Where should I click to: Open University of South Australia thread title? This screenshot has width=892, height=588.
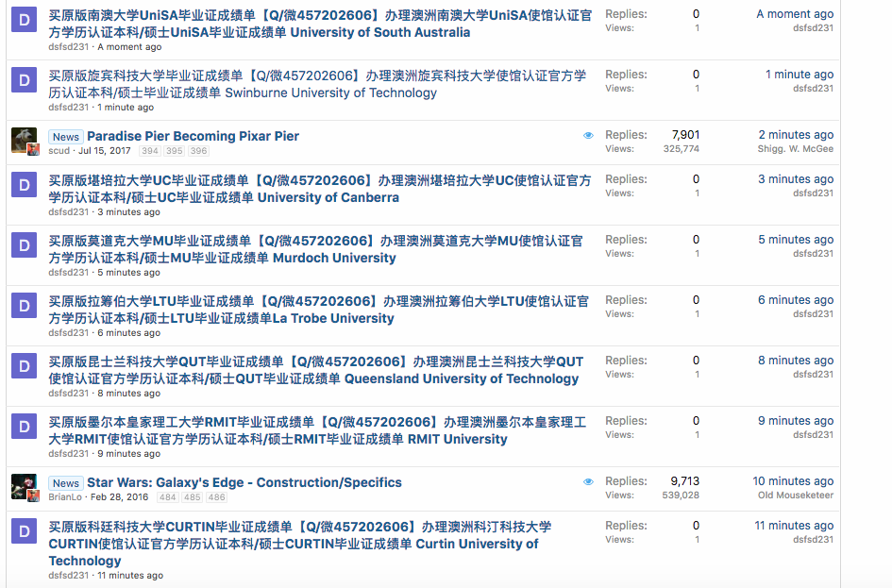[x=320, y=24]
